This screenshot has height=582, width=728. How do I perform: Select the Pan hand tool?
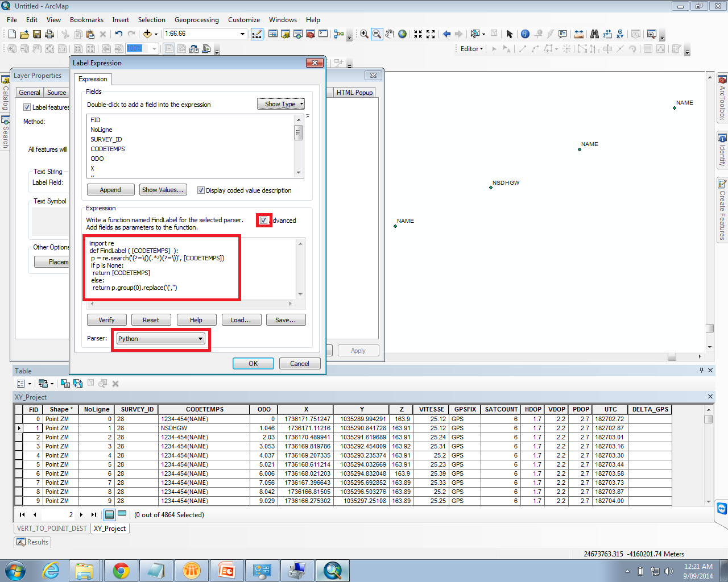[390, 34]
